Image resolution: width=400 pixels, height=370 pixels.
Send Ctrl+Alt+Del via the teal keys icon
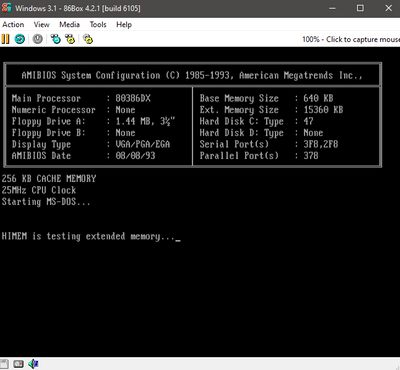(x=55, y=39)
